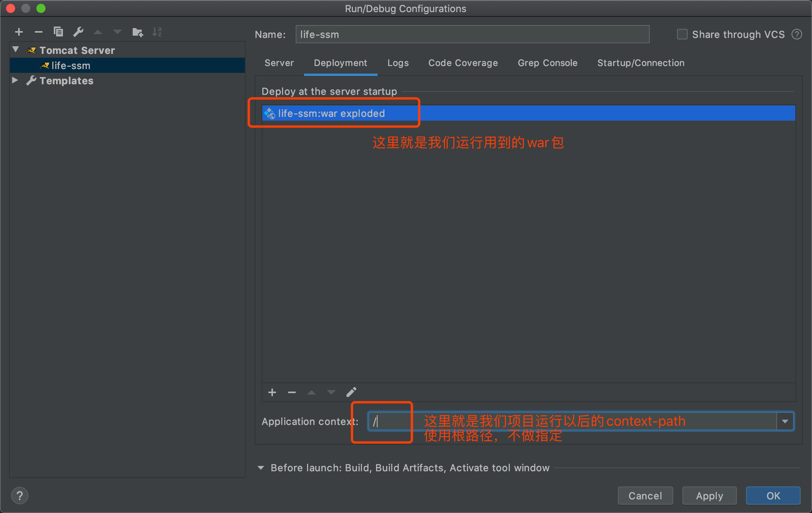This screenshot has width=812, height=513.
Task: Expand the Templates tree node
Action: (15, 80)
